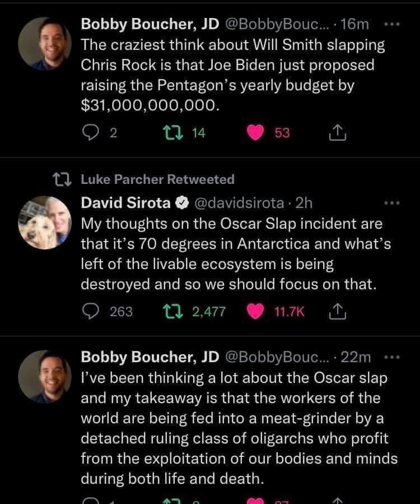
Task: Open Bobby Boucher's avatar on meat-grinder tweet
Action: click(x=45, y=376)
